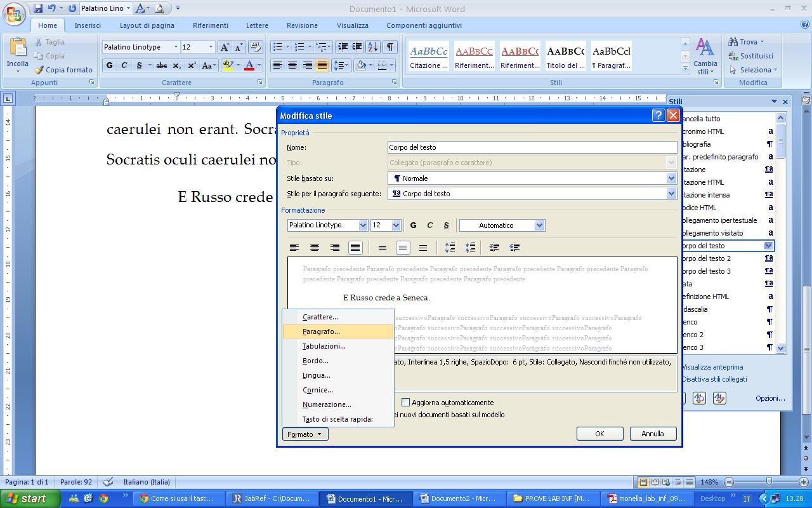Click subscript icon in ribbon

coord(177,65)
